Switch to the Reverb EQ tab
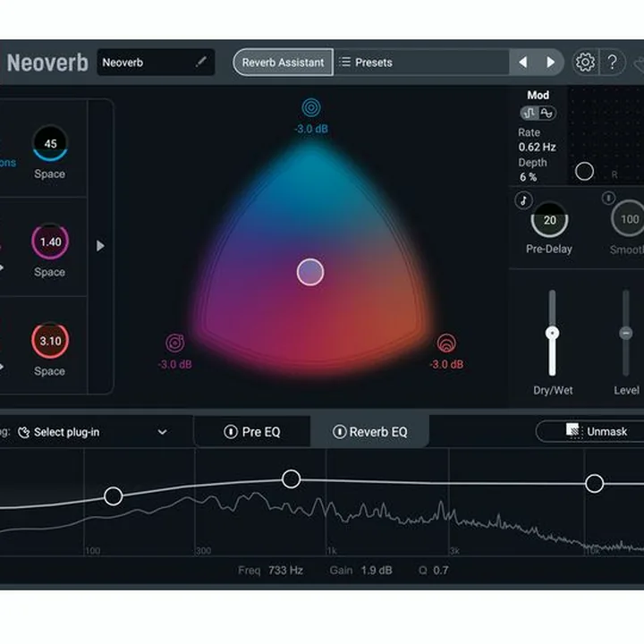 (x=369, y=432)
